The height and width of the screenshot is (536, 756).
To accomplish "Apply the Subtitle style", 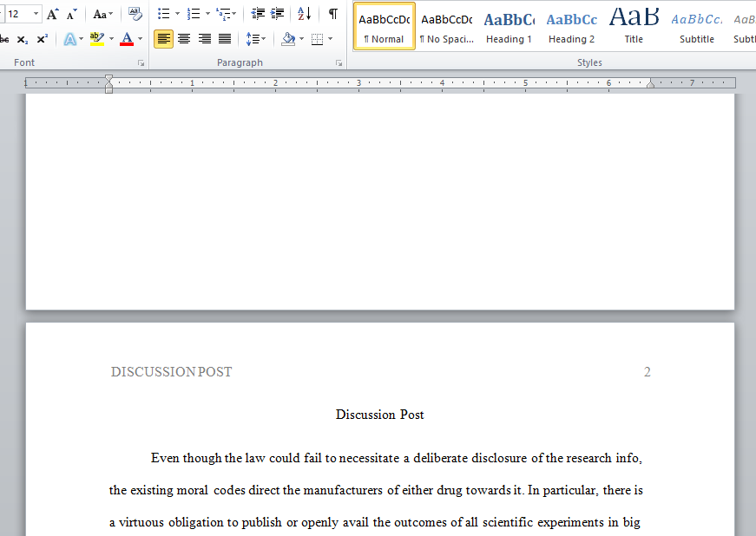I will coord(697,26).
